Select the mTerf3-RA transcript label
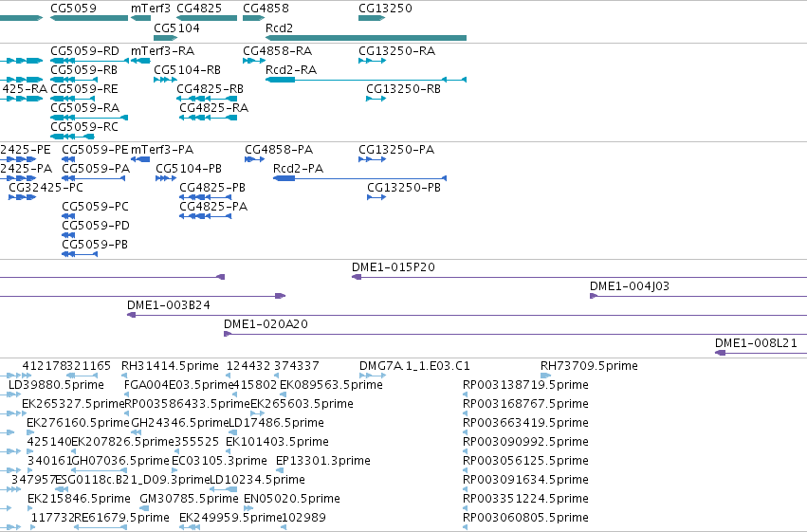 [x=163, y=51]
